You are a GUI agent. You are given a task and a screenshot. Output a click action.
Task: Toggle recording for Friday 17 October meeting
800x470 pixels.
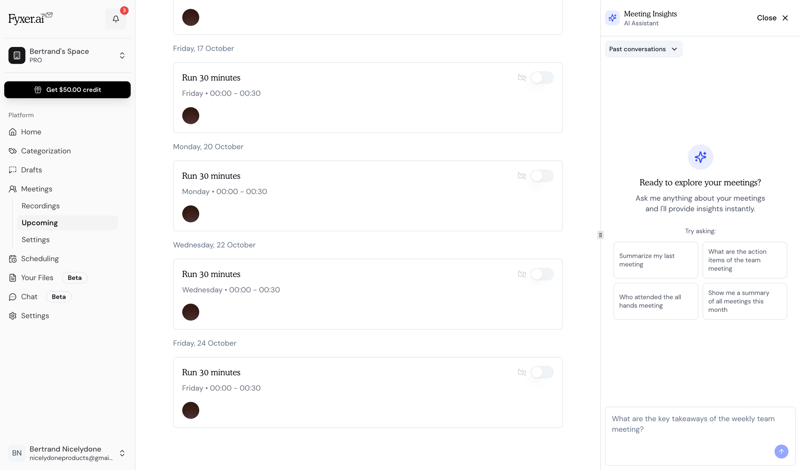coord(542,78)
